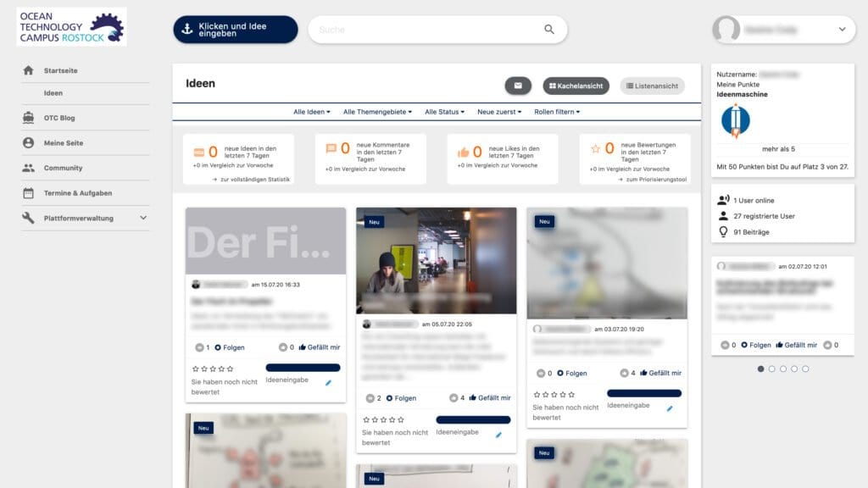Click the magnifier icon in the search bar
The image size is (868, 488).
[549, 29]
